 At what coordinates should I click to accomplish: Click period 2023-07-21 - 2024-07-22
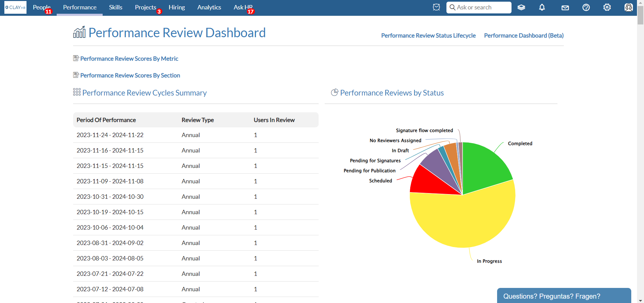pos(110,274)
